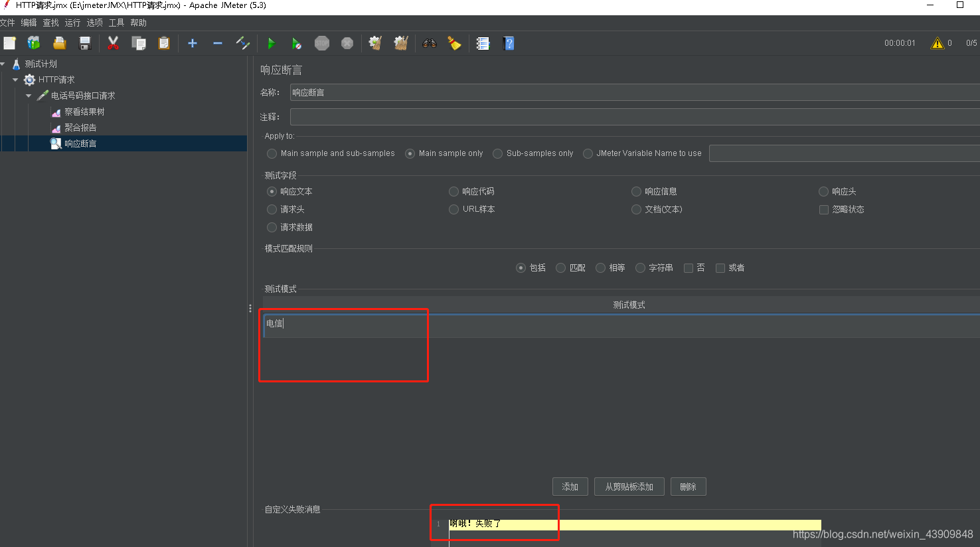Collapse the 测试计划 tree arrow
This screenshot has width=980, height=547.
(3, 64)
